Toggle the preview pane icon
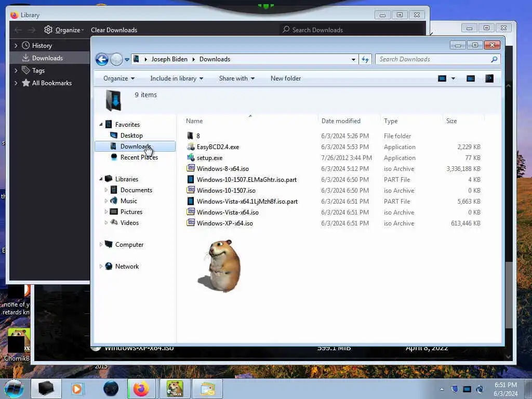This screenshot has height=399, width=532. [x=471, y=79]
